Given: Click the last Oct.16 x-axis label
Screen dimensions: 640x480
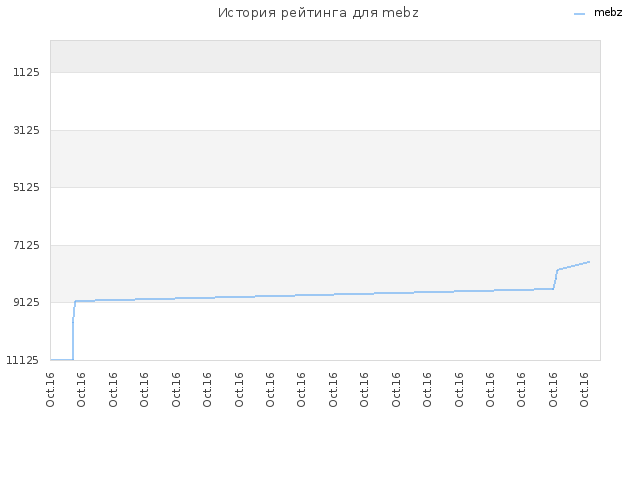Looking at the screenshot, I should 584,389.
